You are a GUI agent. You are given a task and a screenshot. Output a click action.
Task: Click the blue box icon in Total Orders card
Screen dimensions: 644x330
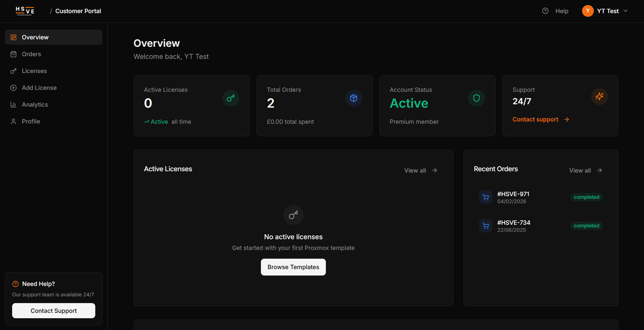[x=354, y=98]
